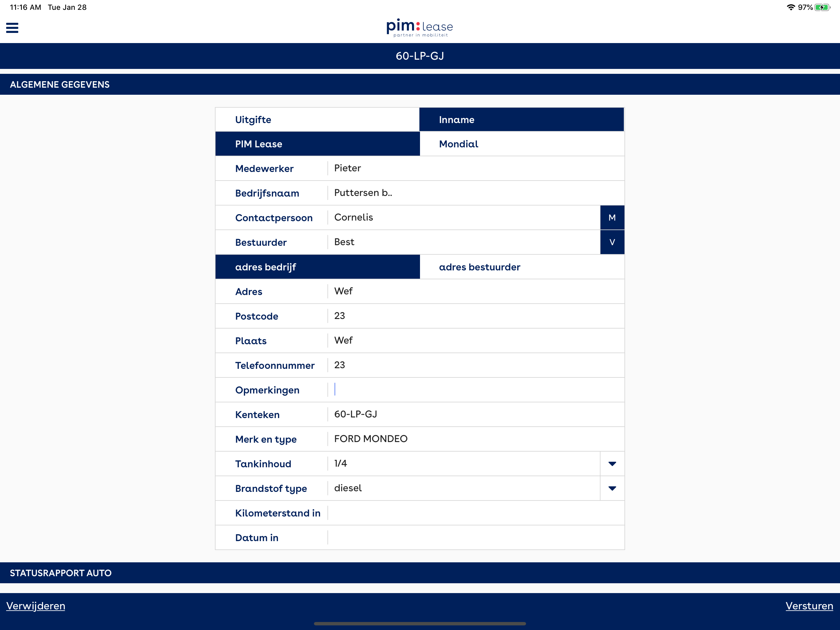Open the Tankinhoud dropdown arrow
Viewport: 840px width, 630px height.
tap(612, 464)
